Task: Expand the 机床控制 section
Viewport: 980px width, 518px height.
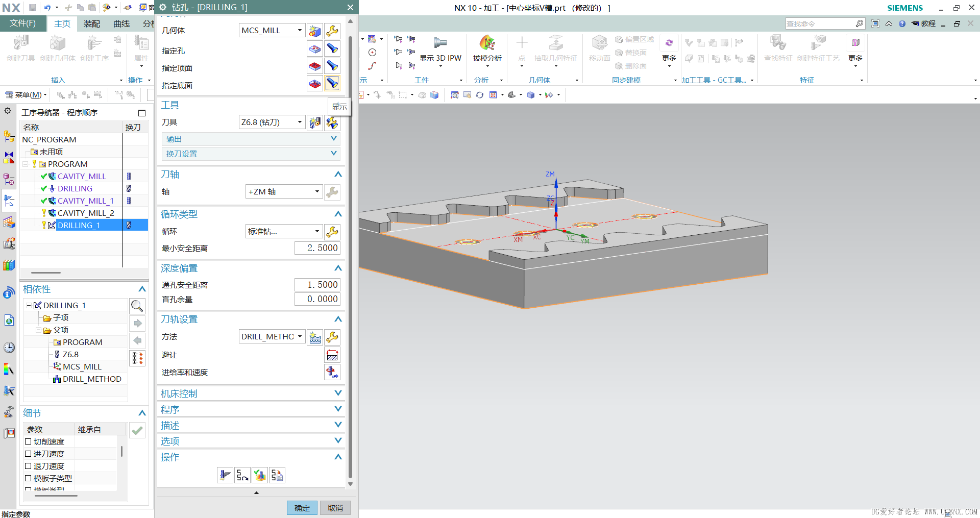Action: 250,393
